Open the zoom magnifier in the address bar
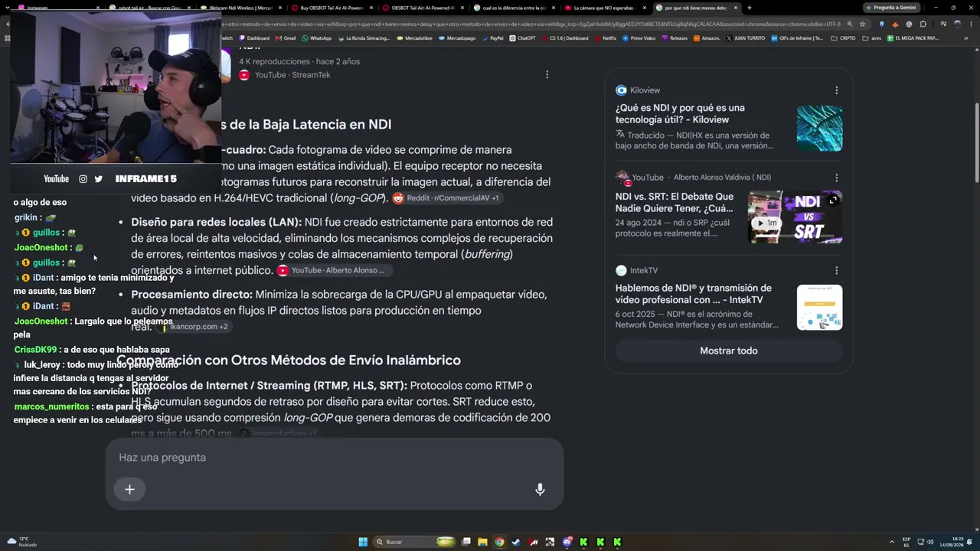The height and width of the screenshot is (551, 980). (x=850, y=24)
